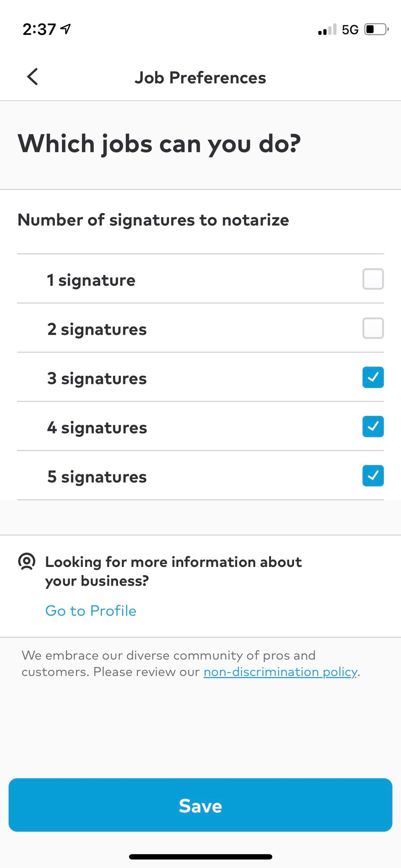
Task: Uncheck the 5 signatures checkbox
Action: (x=373, y=476)
